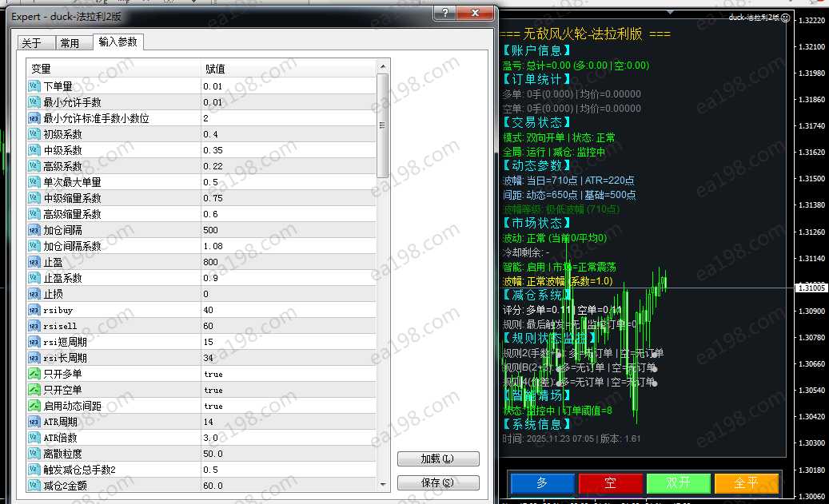Click the boolean icon beside 启用动态间距

point(34,406)
